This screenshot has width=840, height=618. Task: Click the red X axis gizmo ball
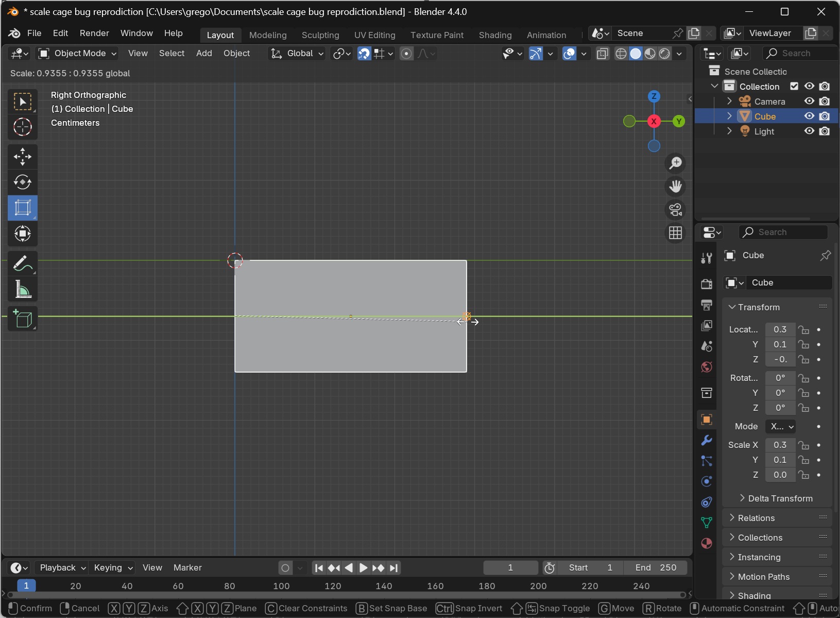(x=654, y=122)
